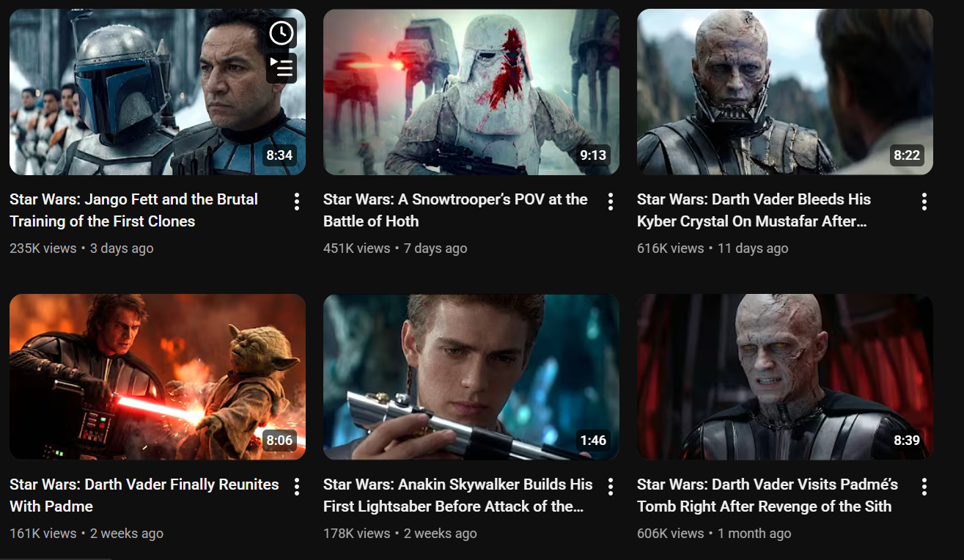Open title 'Darth Vader Finally Reunites With Padme'
Image resolution: width=964 pixels, height=560 pixels.
[144, 495]
